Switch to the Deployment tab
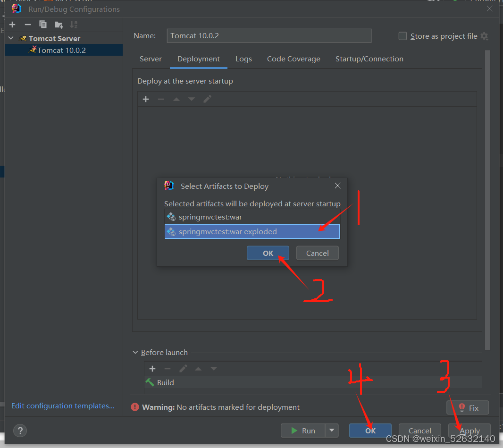This screenshot has width=503, height=448. (x=199, y=59)
